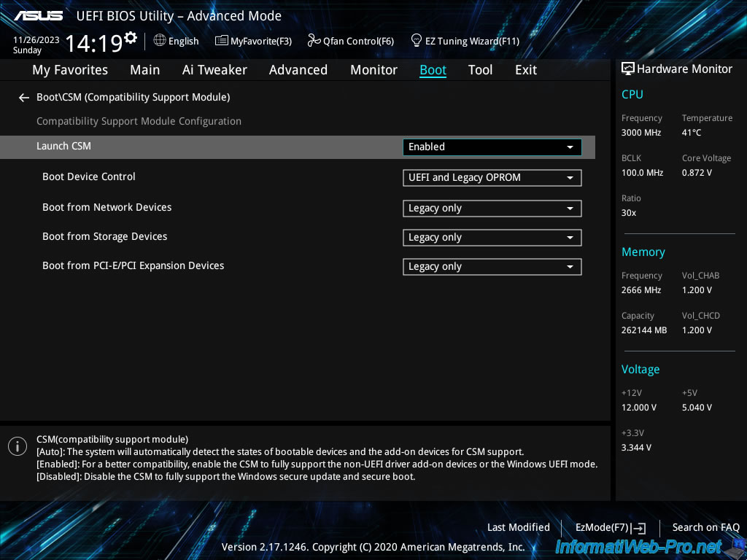This screenshot has height=560, width=747.
Task: Change language via English button
Action: pos(183,41)
